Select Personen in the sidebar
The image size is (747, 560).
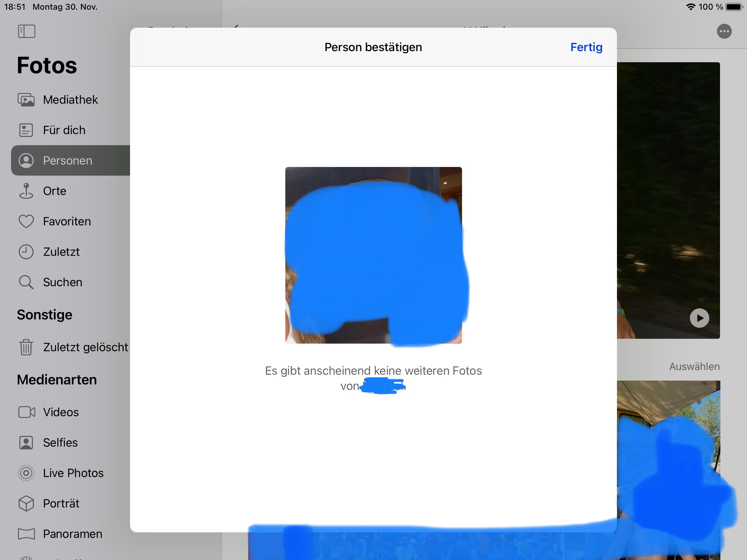click(68, 161)
